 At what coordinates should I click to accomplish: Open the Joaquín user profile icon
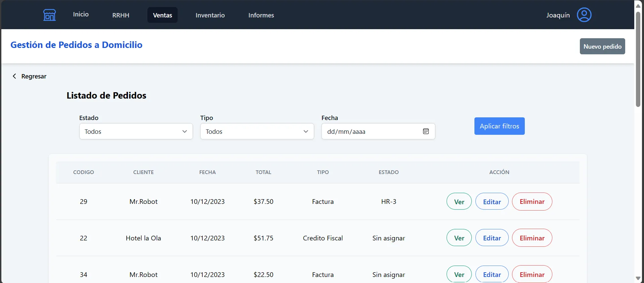[584, 15]
